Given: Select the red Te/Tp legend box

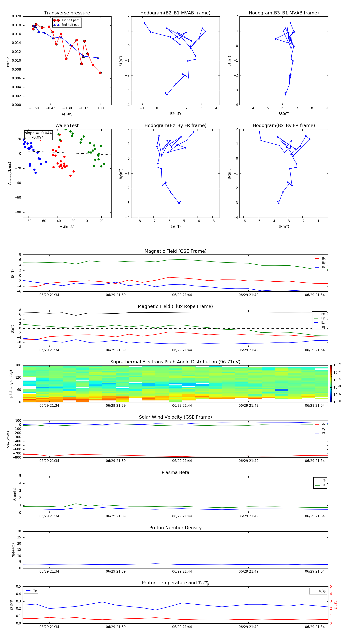Looking at the screenshot, I should pyautogui.click(x=318, y=591).
